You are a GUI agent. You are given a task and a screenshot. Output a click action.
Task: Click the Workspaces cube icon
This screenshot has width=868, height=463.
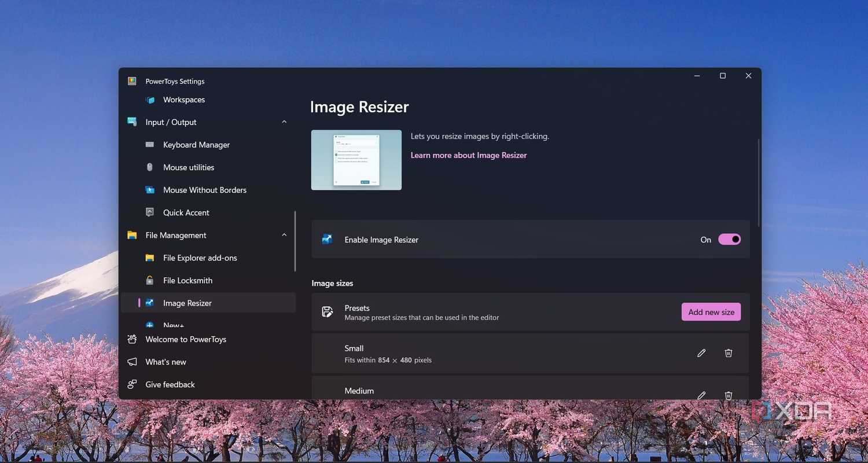(x=150, y=100)
